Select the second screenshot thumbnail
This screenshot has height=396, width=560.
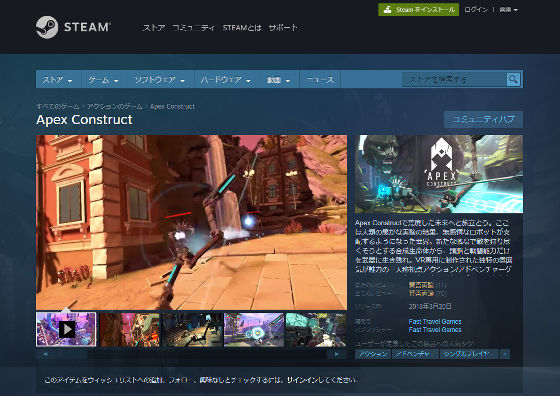(129, 330)
